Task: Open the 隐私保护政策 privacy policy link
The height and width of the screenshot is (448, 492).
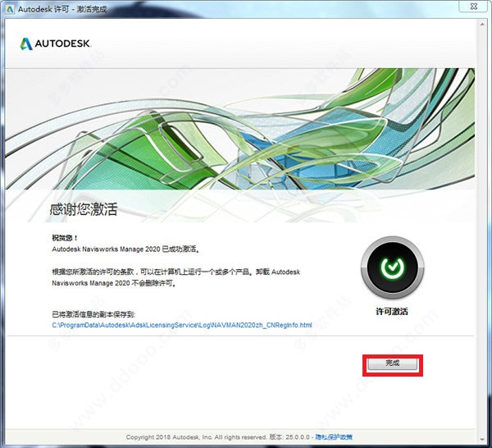Action: click(x=334, y=437)
